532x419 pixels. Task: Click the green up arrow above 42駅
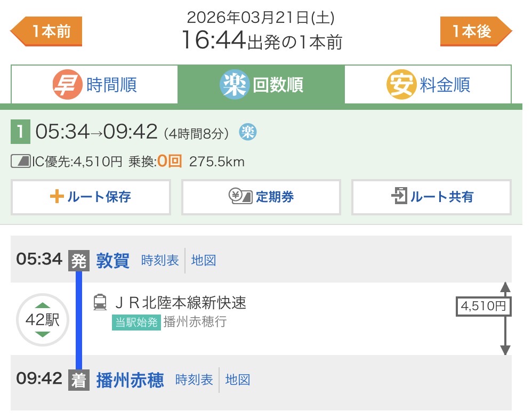tap(42, 305)
